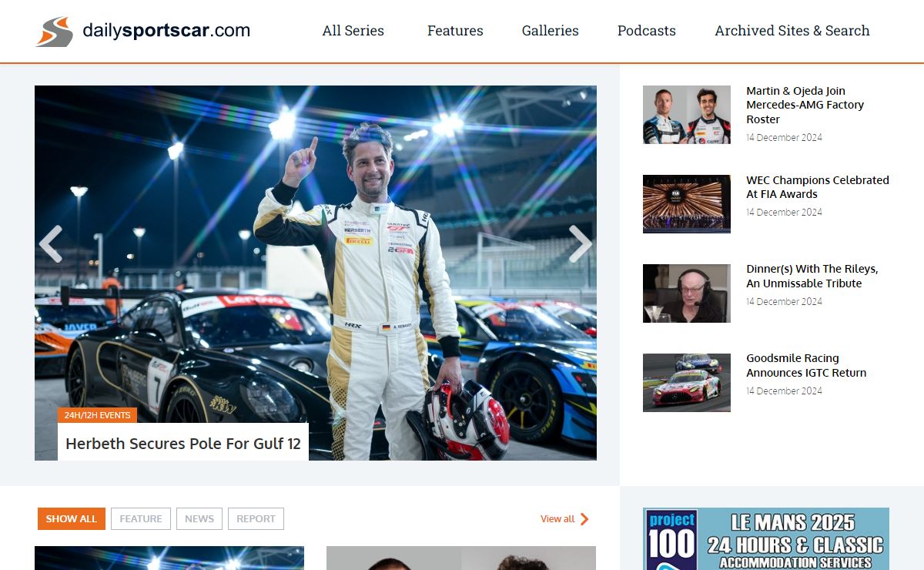Navigate to Galleries

pyautogui.click(x=550, y=31)
